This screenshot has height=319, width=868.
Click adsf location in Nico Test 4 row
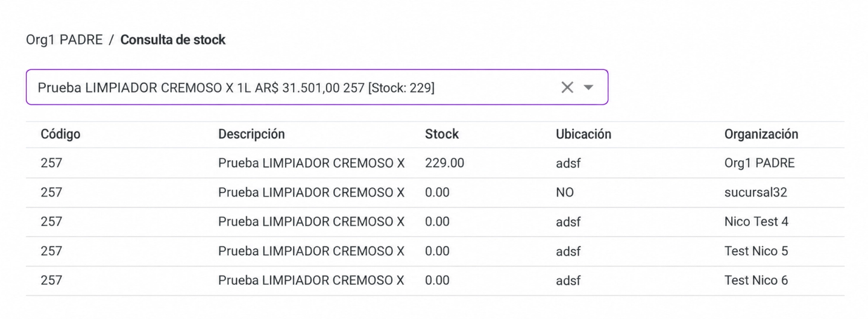[568, 221]
